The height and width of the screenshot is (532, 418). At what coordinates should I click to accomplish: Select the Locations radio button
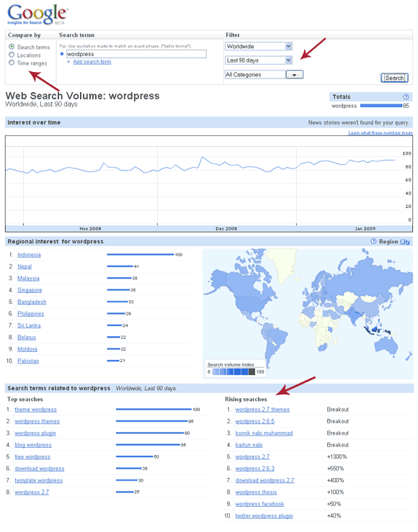(12, 55)
